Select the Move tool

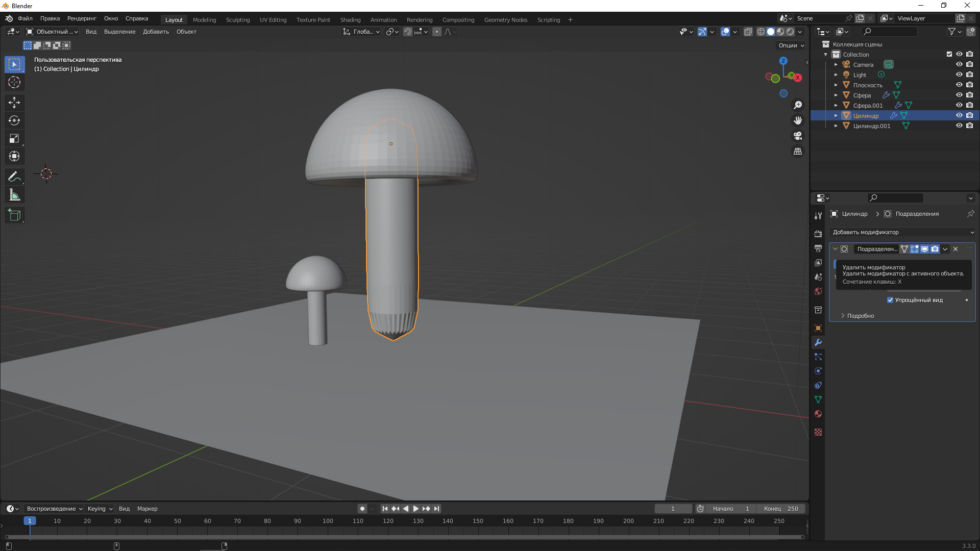coord(14,103)
